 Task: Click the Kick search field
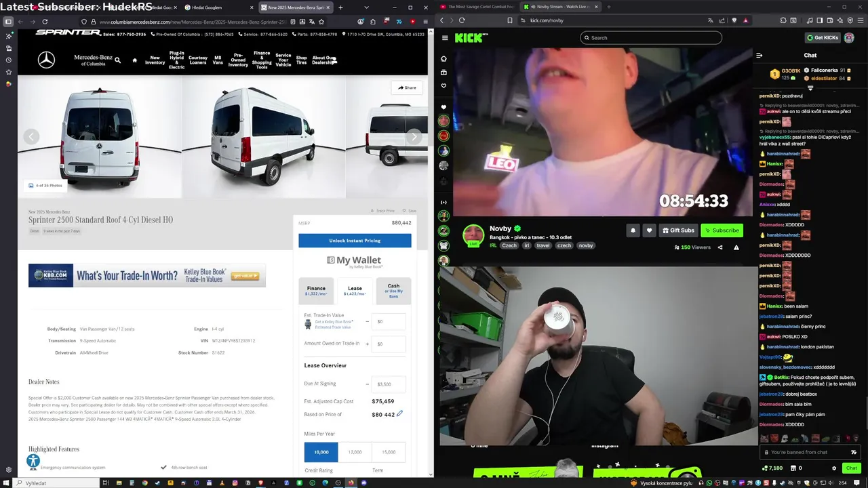651,38
